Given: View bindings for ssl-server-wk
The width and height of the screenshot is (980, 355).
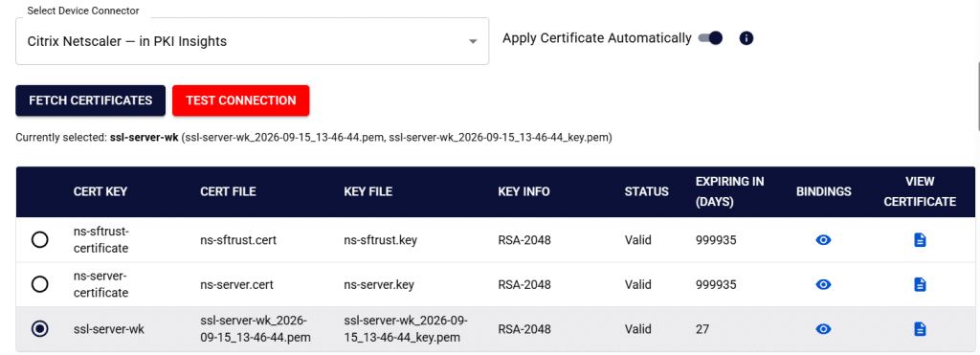Looking at the screenshot, I should 823,329.
